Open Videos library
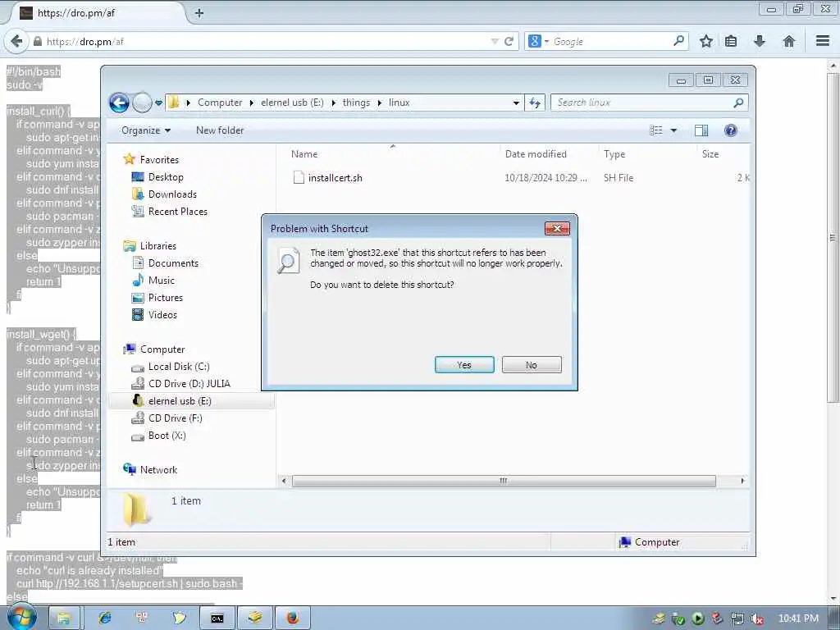840x630 pixels. tap(162, 314)
